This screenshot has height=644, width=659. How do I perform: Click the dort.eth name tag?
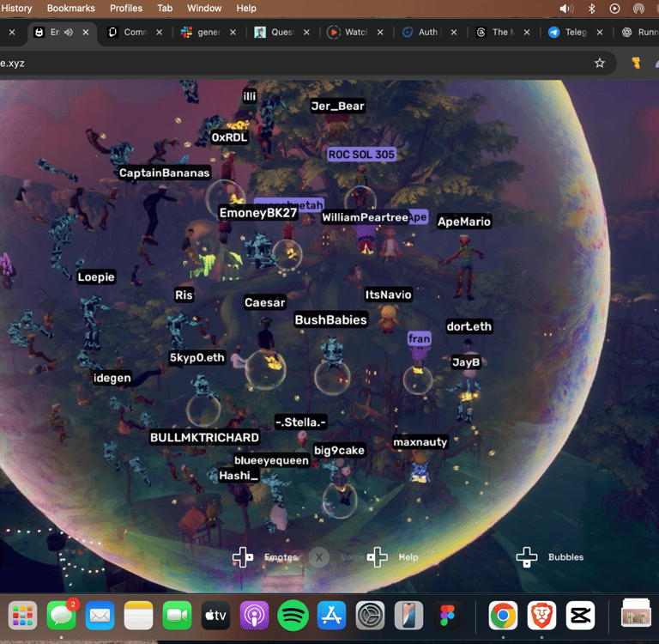(469, 326)
